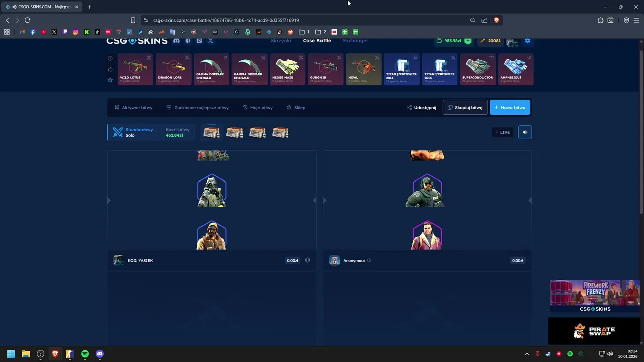Image resolution: width=644 pixels, height=362 pixels.
Task: Click the Skopiuj bitwę button
Action: tap(465, 107)
